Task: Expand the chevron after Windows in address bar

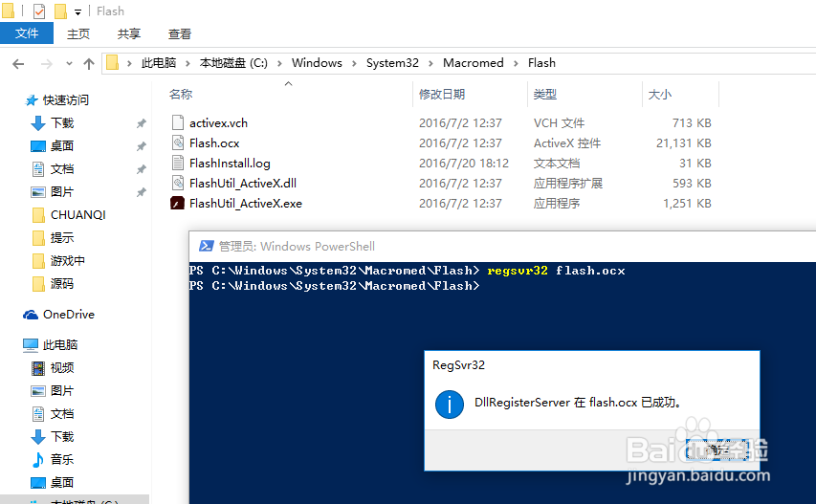Action: click(x=354, y=63)
